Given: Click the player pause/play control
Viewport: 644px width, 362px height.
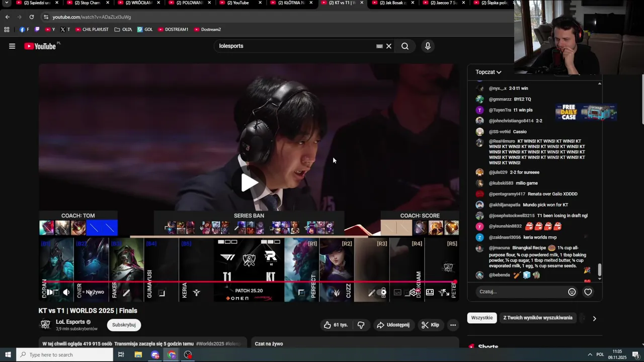Looking at the screenshot, I should click(x=50, y=292).
